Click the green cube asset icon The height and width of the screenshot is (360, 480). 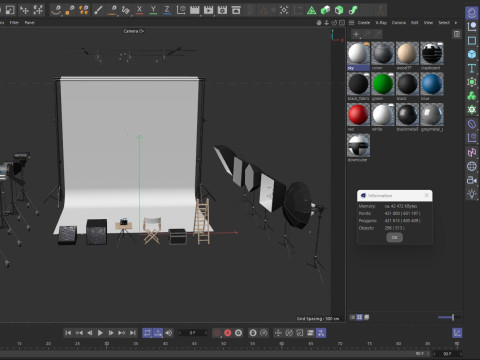tap(339, 10)
